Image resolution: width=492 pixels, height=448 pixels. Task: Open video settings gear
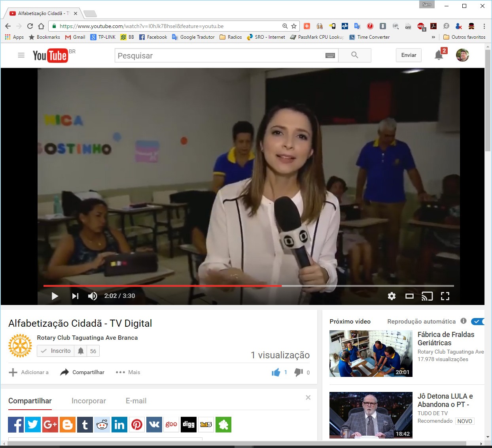(392, 296)
